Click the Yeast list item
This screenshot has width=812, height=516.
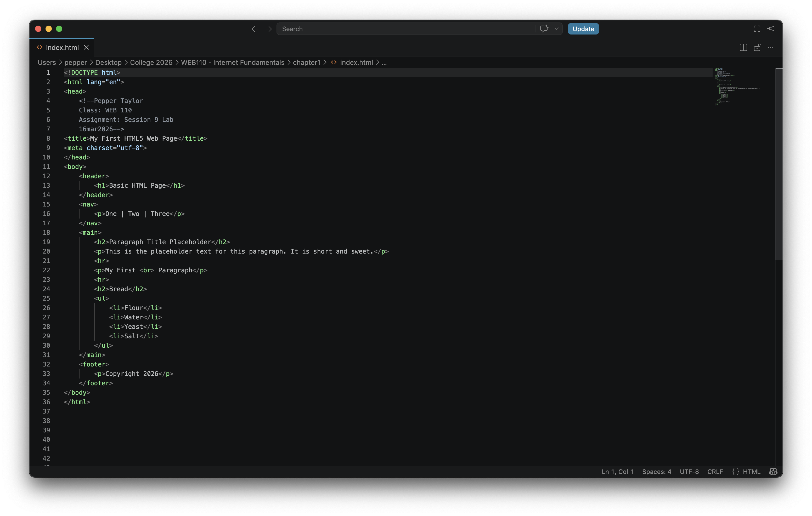click(136, 326)
